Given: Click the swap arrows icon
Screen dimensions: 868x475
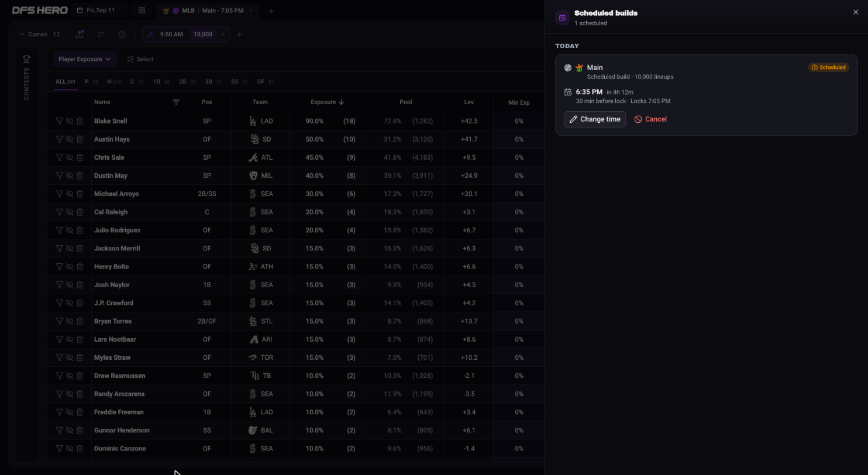Looking at the screenshot, I should (101, 35).
